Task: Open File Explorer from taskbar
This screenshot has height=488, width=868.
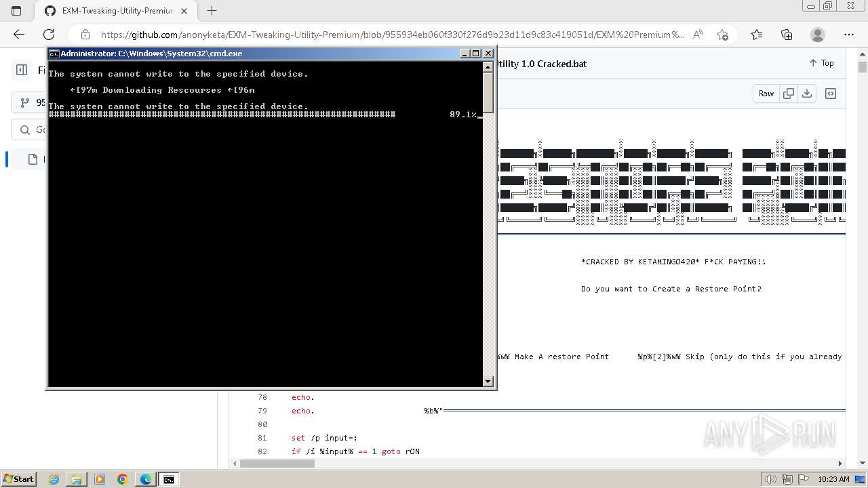Action: click(x=76, y=479)
